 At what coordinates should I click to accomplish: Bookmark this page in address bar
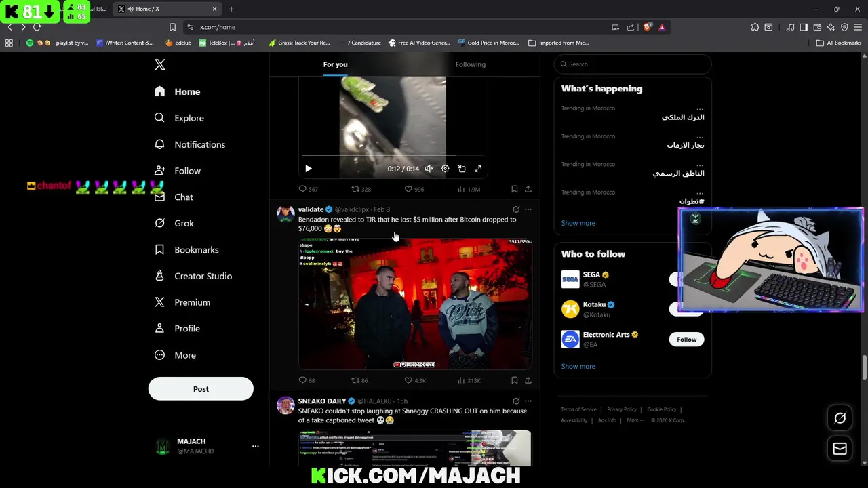coord(172,27)
